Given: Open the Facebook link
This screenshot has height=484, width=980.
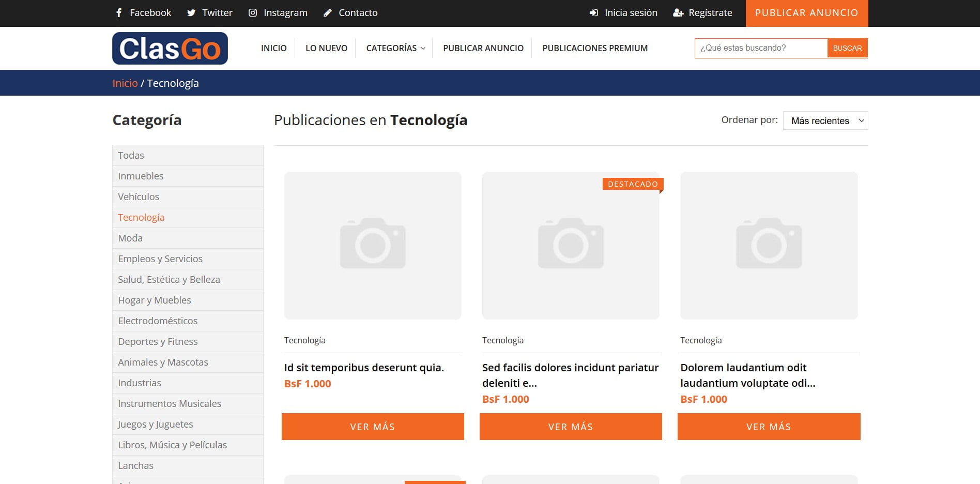Looking at the screenshot, I should [150, 12].
